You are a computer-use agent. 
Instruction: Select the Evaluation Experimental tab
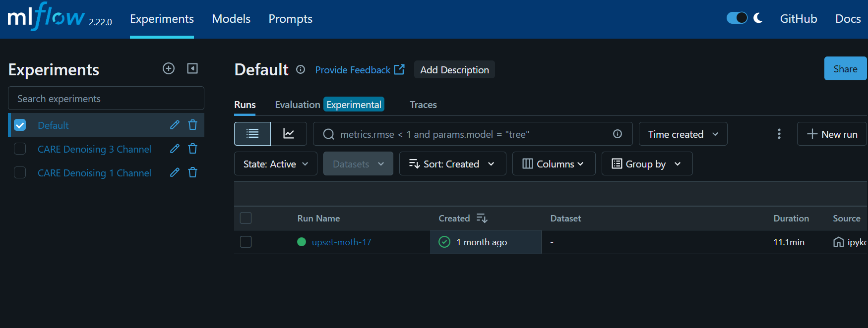point(329,105)
